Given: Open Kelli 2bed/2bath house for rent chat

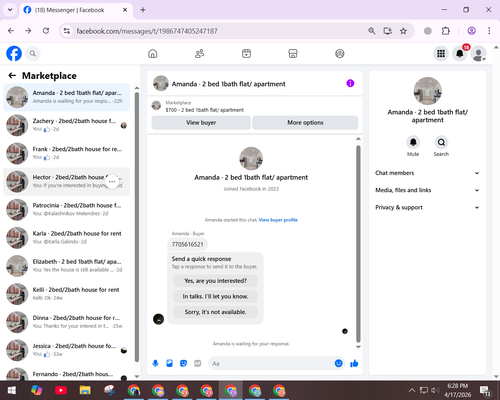Looking at the screenshot, I should point(67,294).
